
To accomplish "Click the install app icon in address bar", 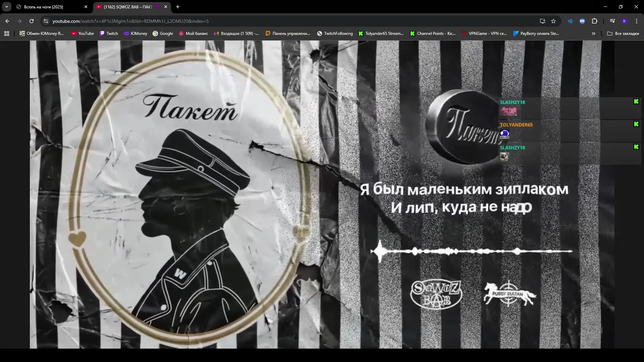I will click(542, 21).
